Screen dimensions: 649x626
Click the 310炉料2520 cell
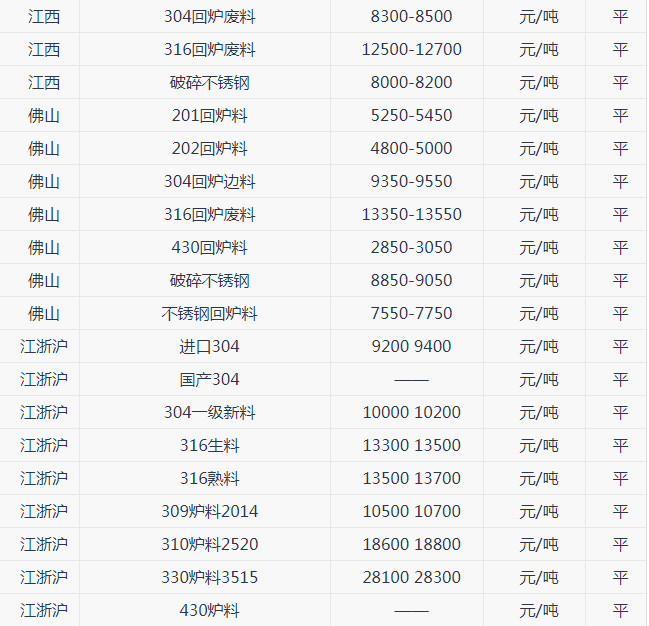click(x=209, y=544)
